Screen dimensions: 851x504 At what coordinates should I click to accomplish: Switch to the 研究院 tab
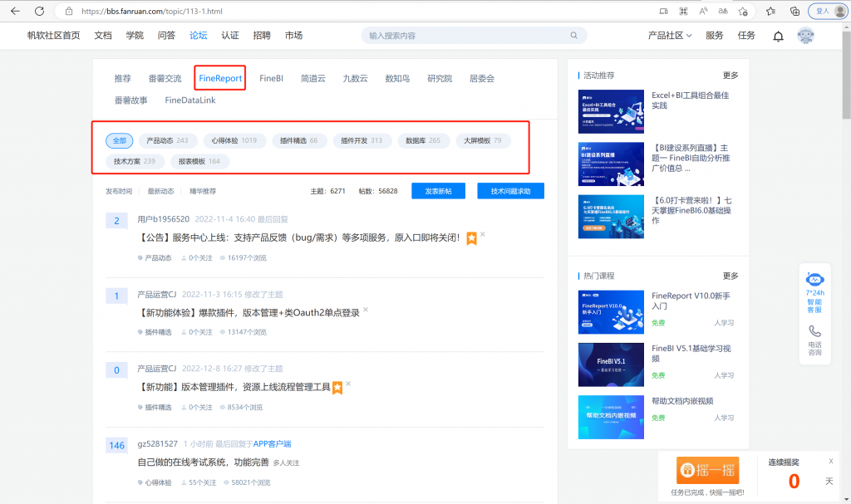440,78
